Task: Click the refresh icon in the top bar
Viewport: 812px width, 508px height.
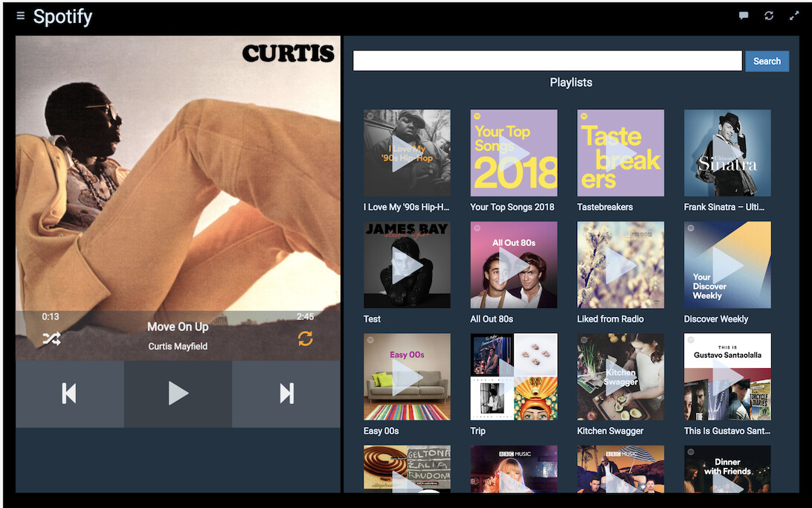Action: pos(769,16)
